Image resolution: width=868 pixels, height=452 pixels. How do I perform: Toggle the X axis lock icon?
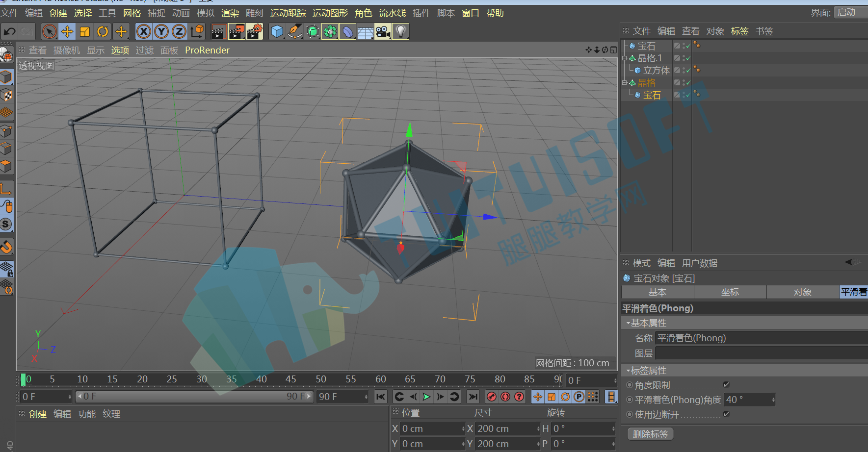[143, 31]
